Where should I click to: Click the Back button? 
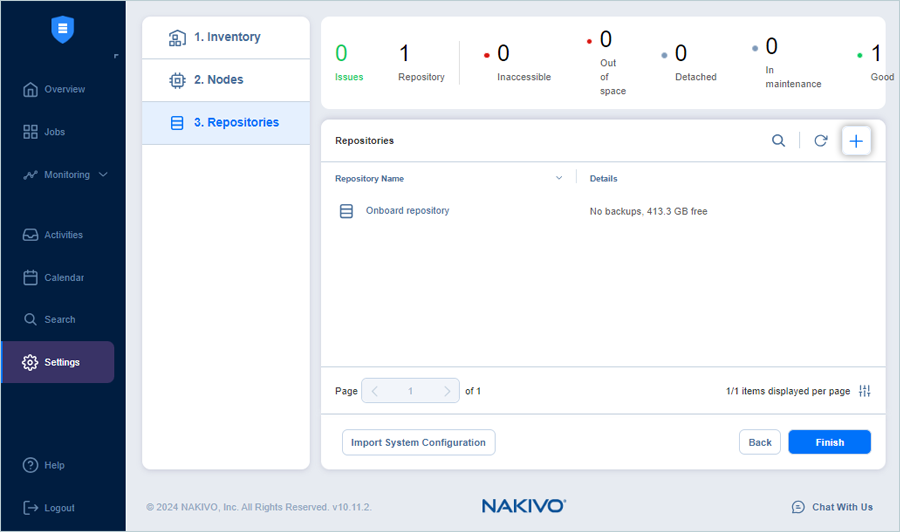(759, 442)
